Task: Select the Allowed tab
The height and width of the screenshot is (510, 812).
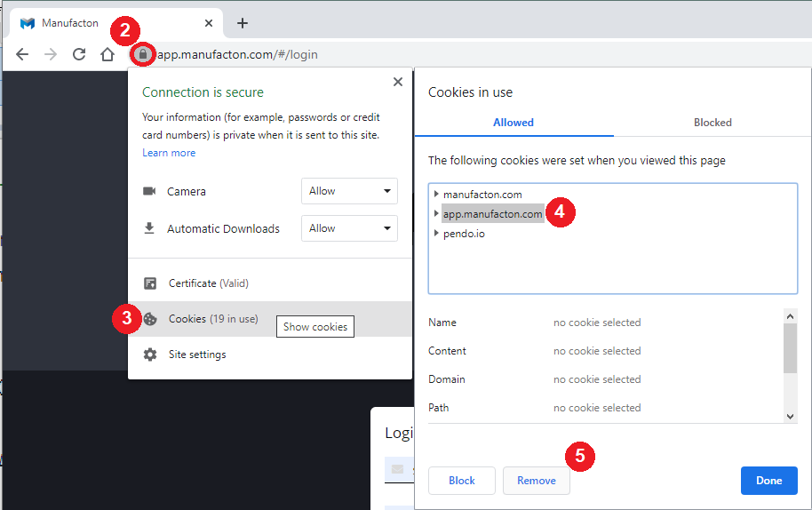Action: (513, 123)
